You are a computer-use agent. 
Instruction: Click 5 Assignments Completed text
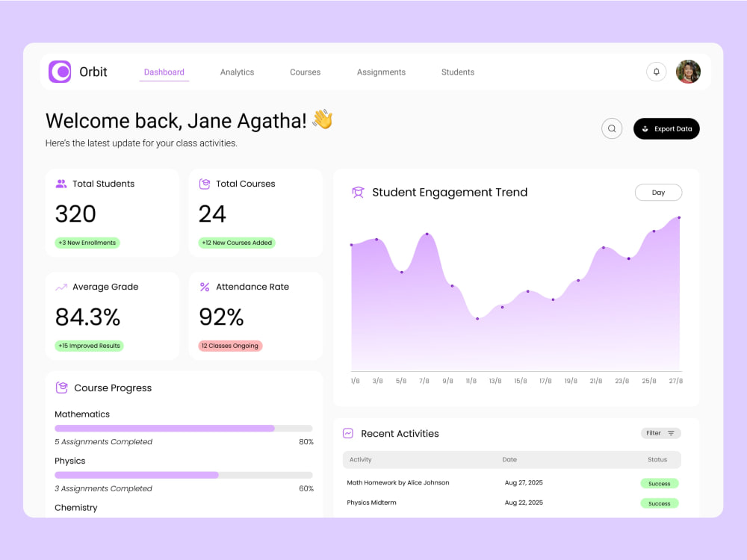103,442
